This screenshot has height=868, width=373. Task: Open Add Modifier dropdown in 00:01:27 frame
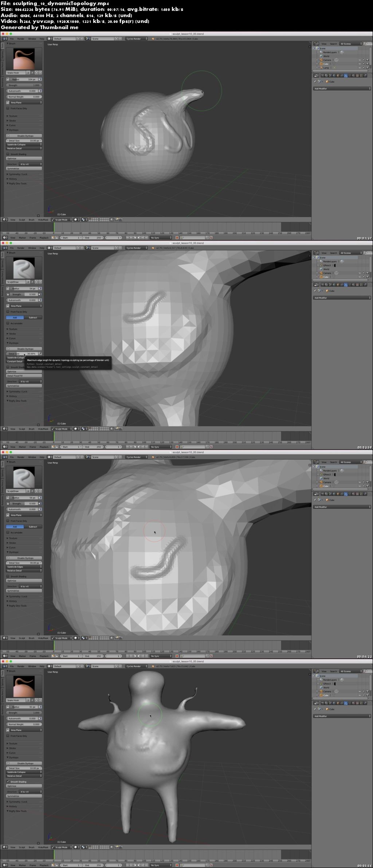pos(342,89)
